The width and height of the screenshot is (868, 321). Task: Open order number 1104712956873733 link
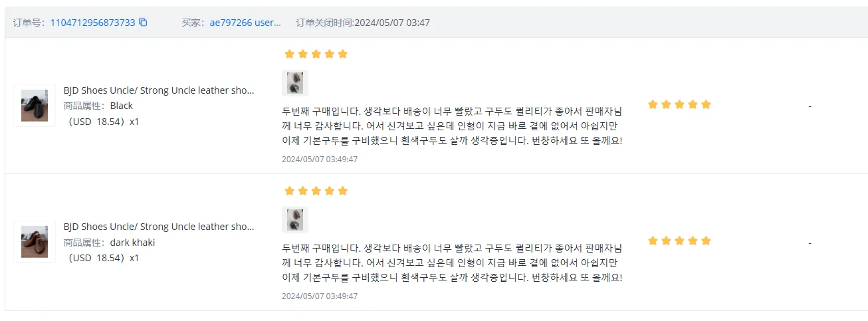click(x=92, y=23)
